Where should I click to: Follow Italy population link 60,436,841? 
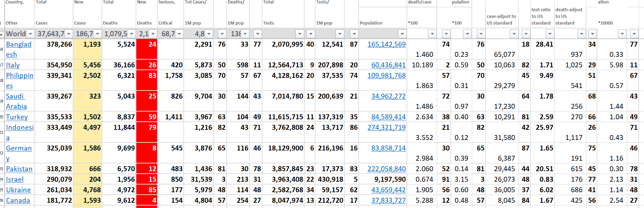(x=388, y=65)
